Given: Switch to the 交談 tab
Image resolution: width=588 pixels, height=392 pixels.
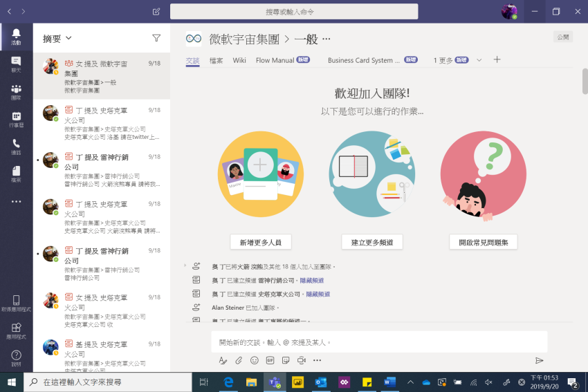Looking at the screenshot, I should (192, 60).
